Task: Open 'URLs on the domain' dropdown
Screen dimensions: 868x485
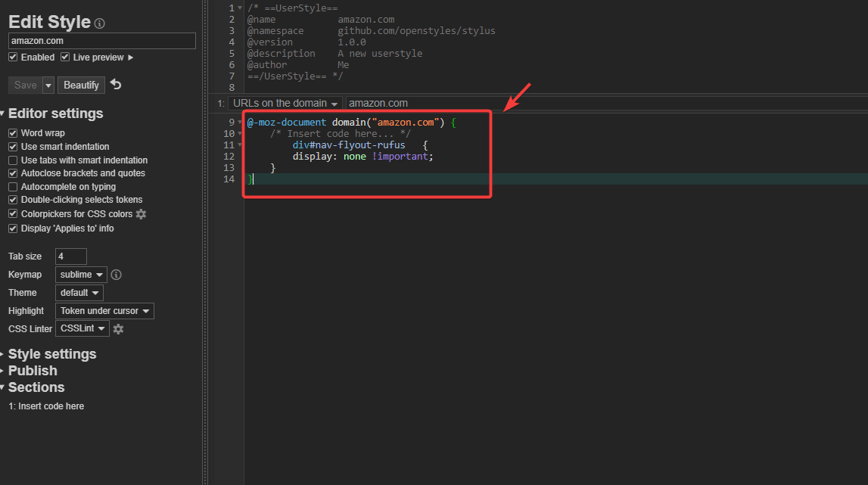Action: [x=285, y=103]
